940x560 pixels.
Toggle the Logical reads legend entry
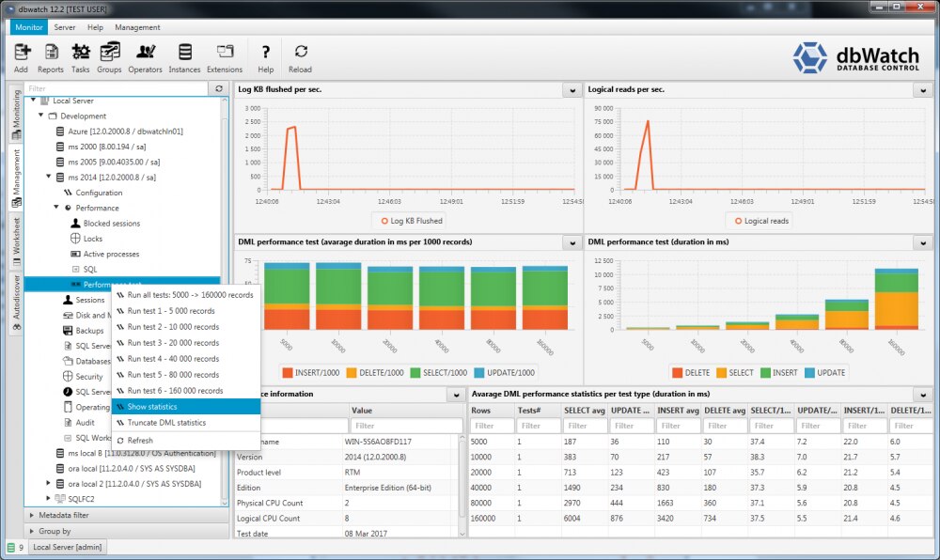[x=762, y=220]
